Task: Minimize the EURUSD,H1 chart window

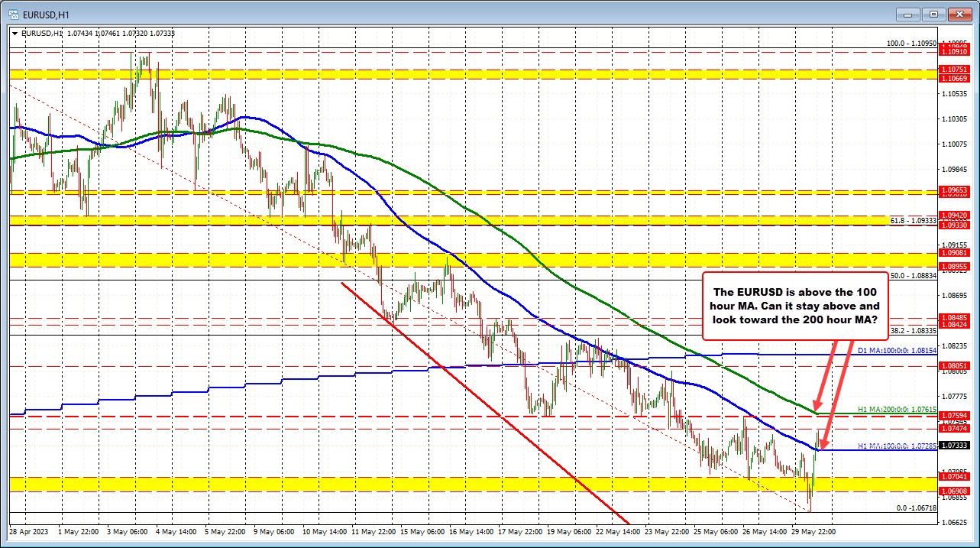Action: coord(910,14)
